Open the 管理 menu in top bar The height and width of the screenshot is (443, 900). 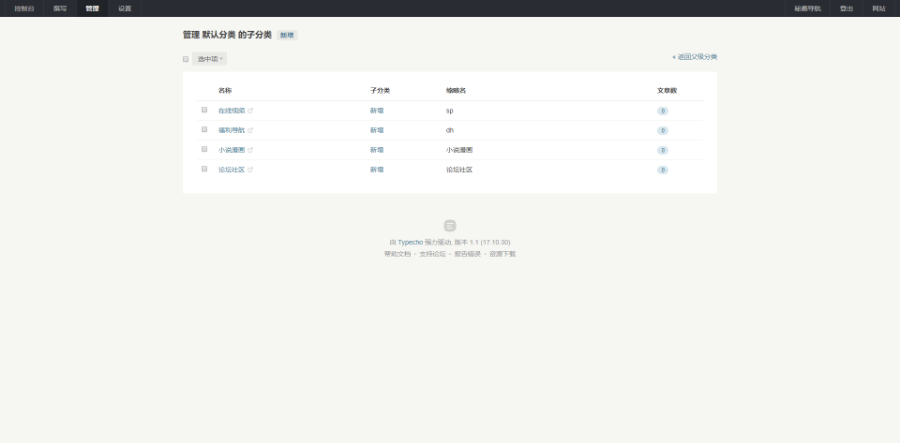[x=92, y=8]
